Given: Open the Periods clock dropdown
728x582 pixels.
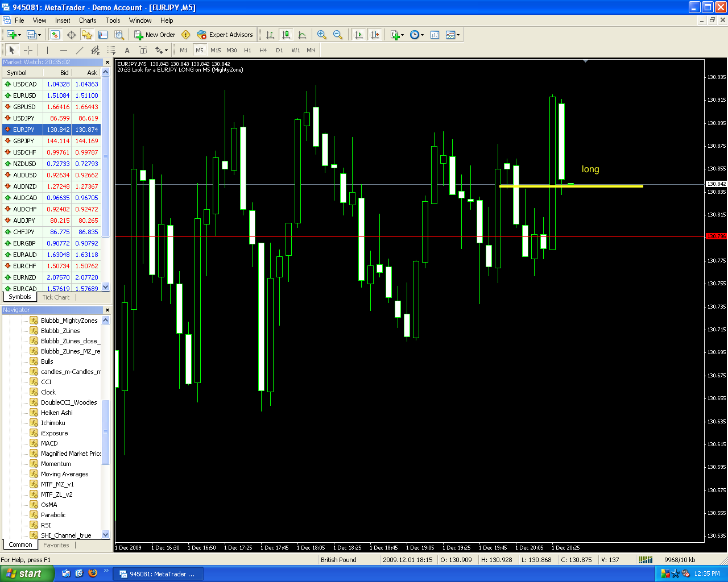Looking at the screenshot, I should point(417,35).
